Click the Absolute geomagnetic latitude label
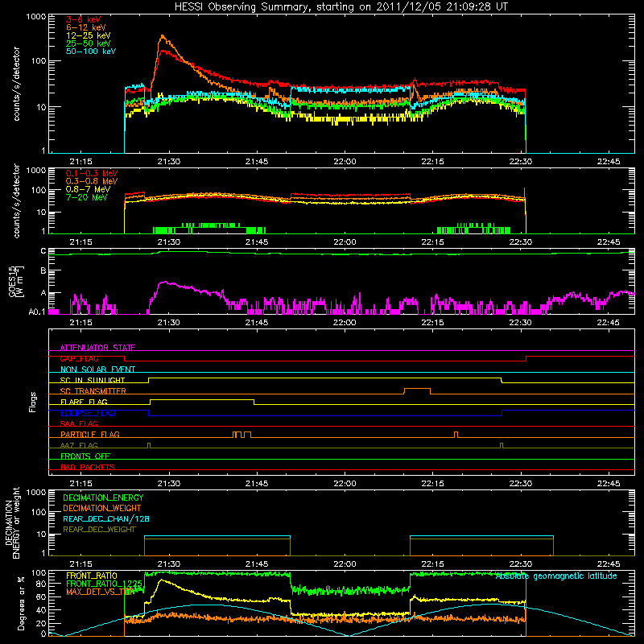The width and height of the screenshot is (644, 644). click(556, 576)
